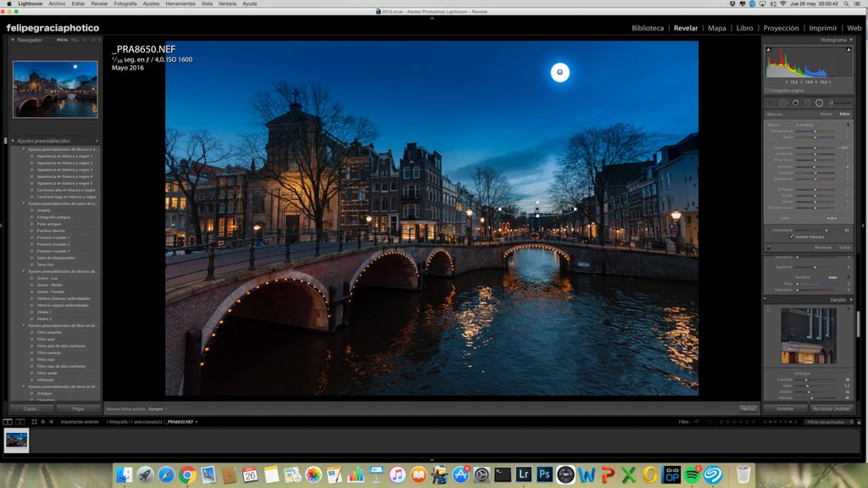Collapse the Navegador panel
The image size is (868, 488).
(14, 40)
